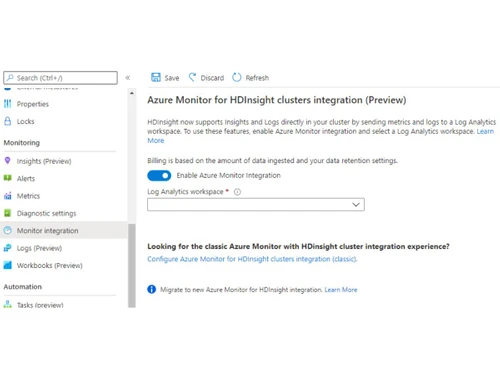Click the Logs (Preview) icon
The height and width of the screenshot is (375, 500).
tap(8, 248)
